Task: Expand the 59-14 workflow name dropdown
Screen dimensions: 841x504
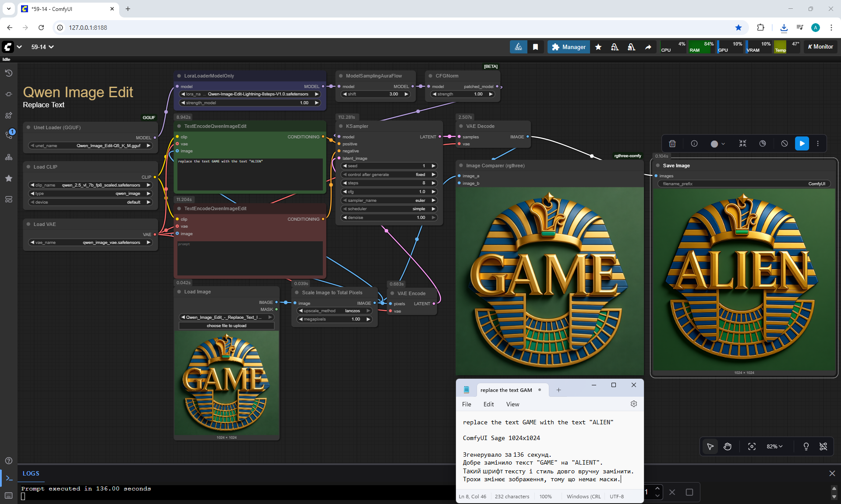Action: pyautogui.click(x=42, y=47)
